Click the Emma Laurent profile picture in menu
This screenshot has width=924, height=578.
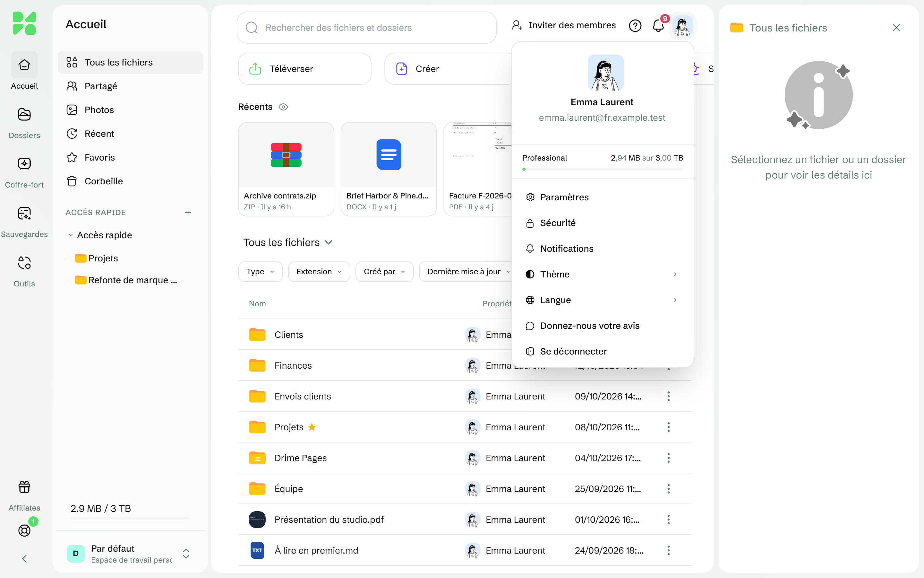tap(605, 73)
